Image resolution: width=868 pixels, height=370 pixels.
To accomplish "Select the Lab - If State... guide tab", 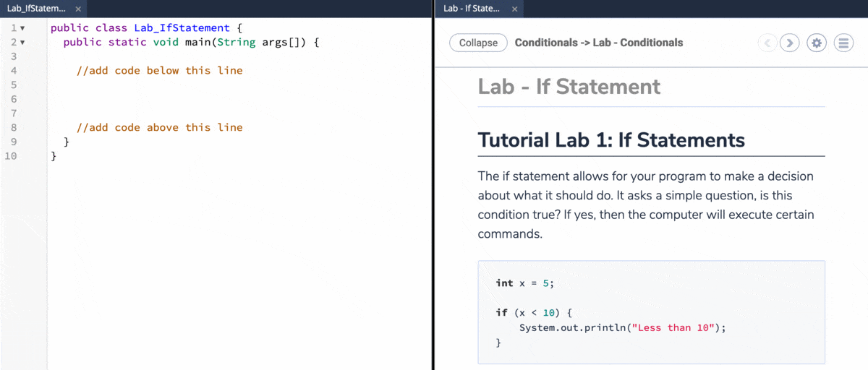I will [471, 9].
